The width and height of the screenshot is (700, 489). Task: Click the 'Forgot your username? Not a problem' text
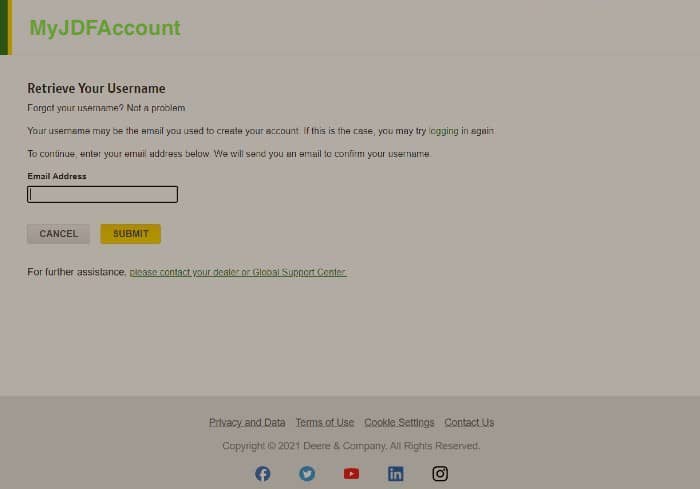(x=106, y=108)
